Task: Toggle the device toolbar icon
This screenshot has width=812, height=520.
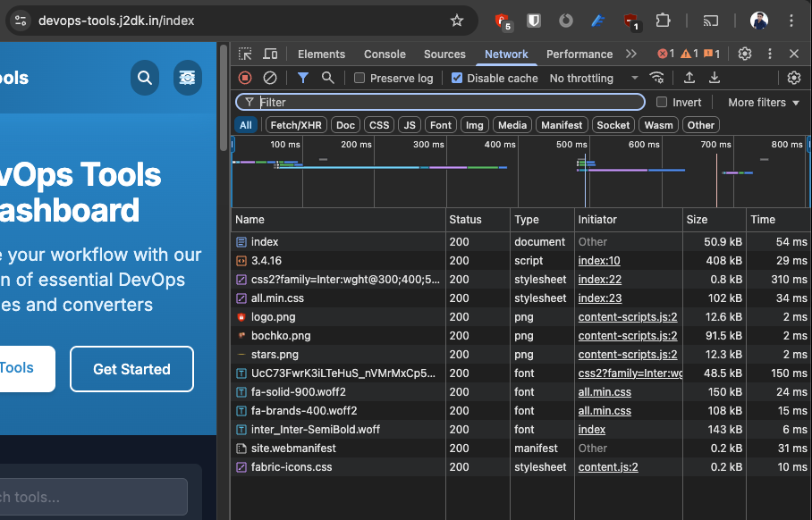Action: pos(270,55)
